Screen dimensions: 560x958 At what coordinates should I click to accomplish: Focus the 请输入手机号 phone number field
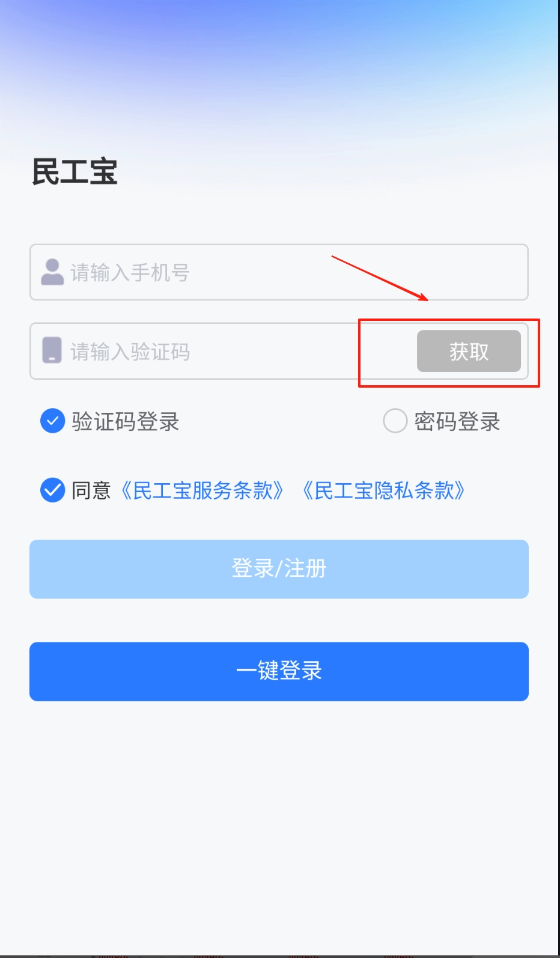[x=279, y=272]
